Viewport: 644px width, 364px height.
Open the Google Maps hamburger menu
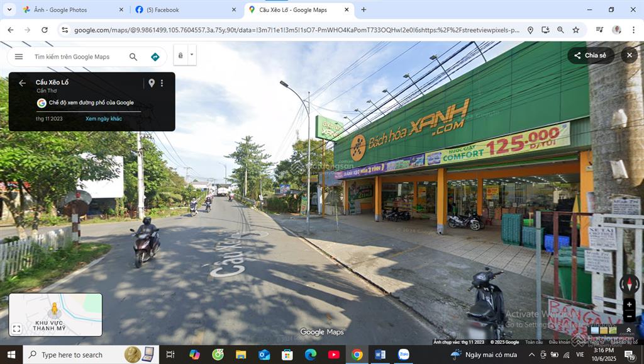pyautogui.click(x=19, y=57)
